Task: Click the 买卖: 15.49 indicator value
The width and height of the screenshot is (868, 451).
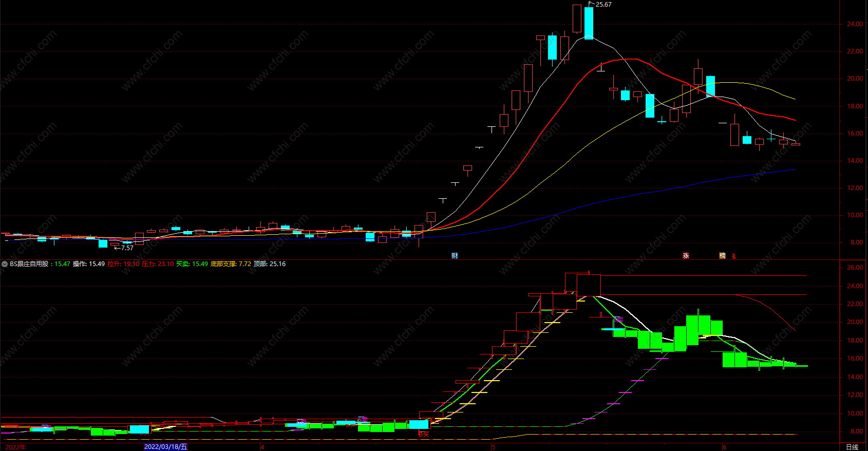Action: pos(192,264)
